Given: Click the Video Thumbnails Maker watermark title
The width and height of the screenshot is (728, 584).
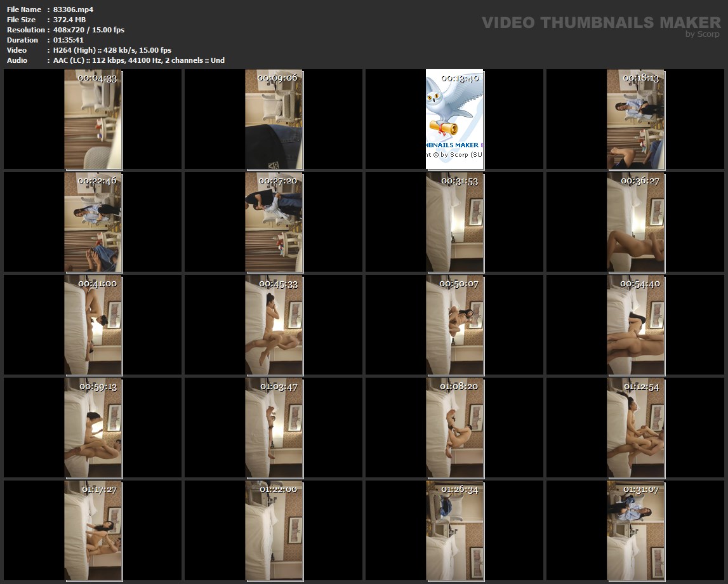Looking at the screenshot, I should (600, 22).
